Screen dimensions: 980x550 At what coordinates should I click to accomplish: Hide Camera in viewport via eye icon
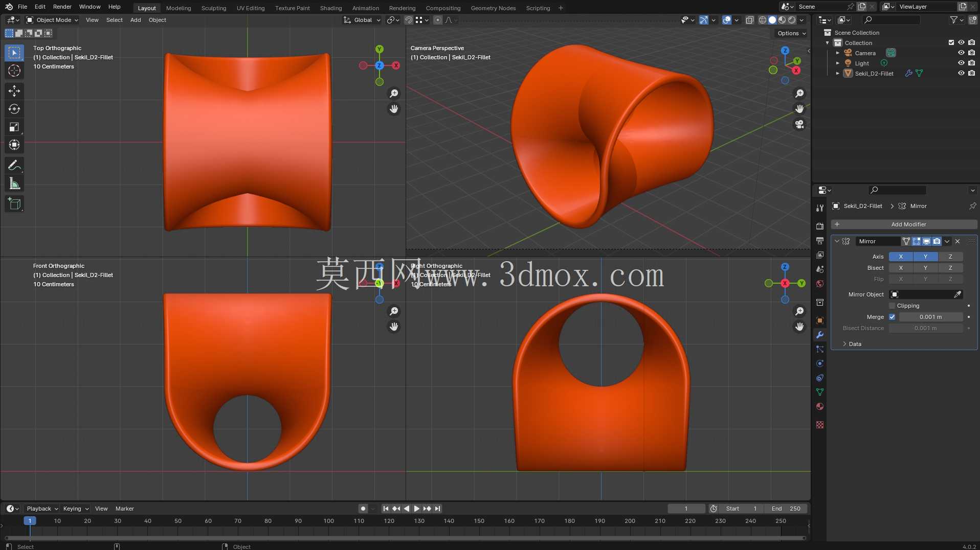coord(961,53)
